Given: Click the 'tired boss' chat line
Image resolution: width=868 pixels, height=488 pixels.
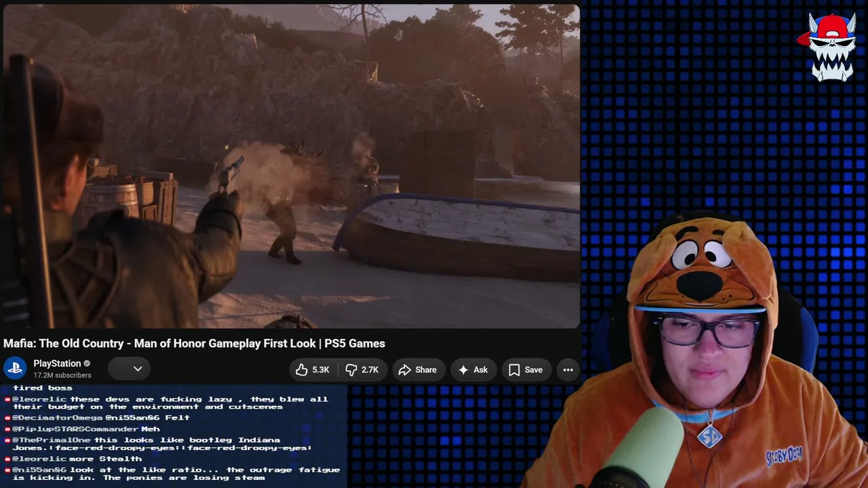Looking at the screenshot, I should pos(42,388).
